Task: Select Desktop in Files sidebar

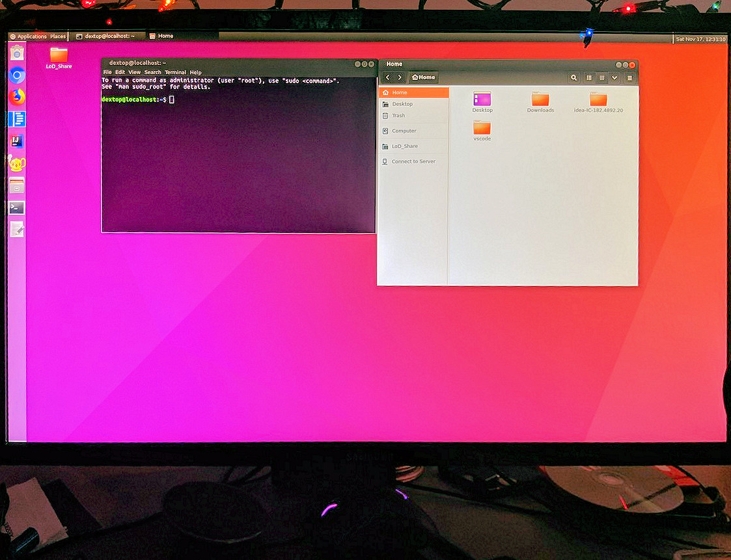Action: click(414, 104)
